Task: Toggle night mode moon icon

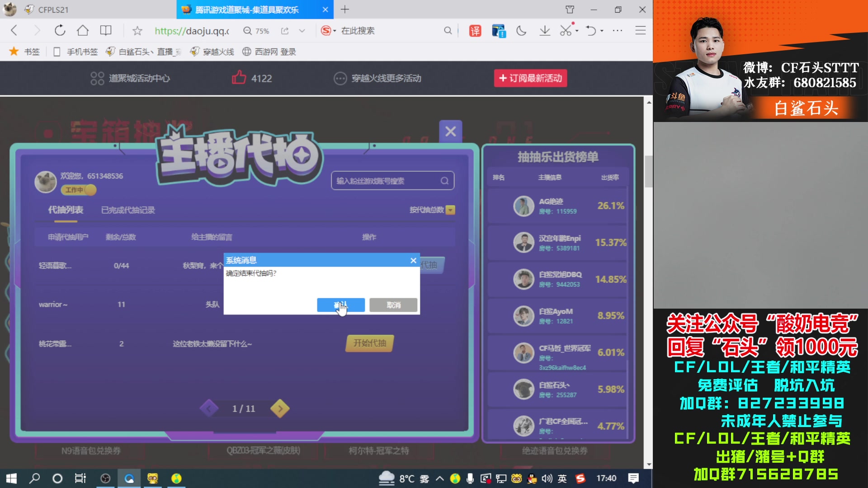Action: 521,31
